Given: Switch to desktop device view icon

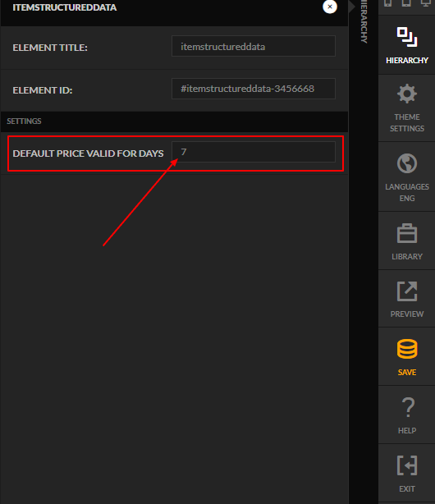Looking at the screenshot, I should [426, 3].
